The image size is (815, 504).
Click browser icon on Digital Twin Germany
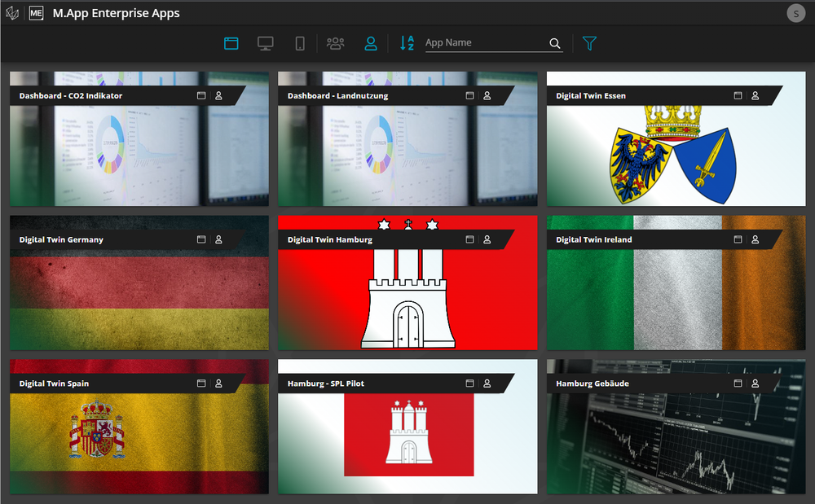tap(201, 239)
